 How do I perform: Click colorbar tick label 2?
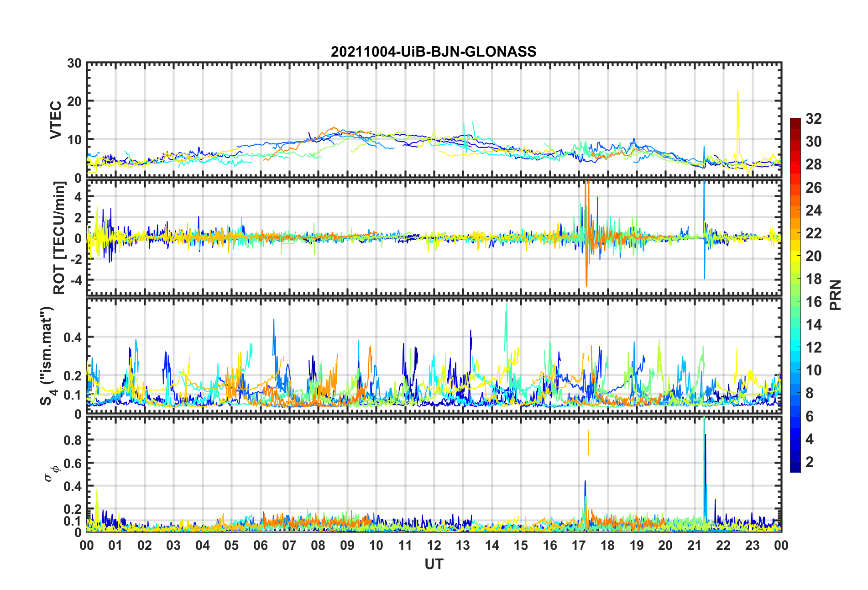pyautogui.click(x=810, y=462)
